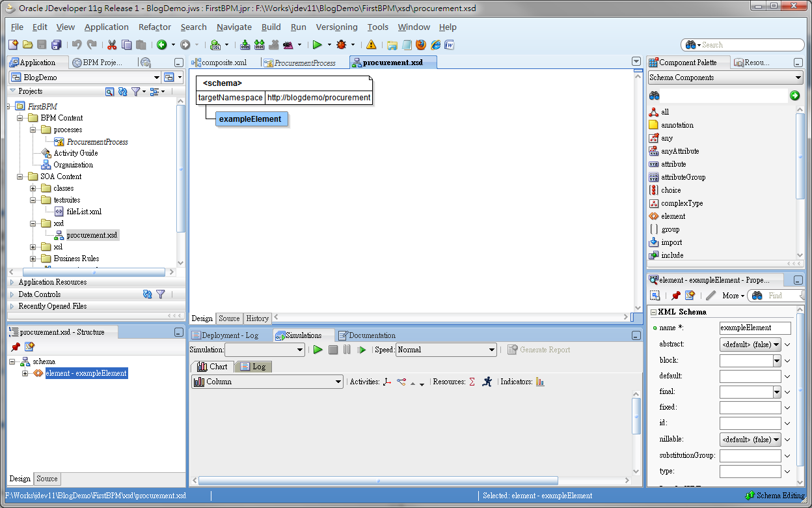Click the red Debug bug icon
This screenshot has height=508, width=812.
(342, 45)
